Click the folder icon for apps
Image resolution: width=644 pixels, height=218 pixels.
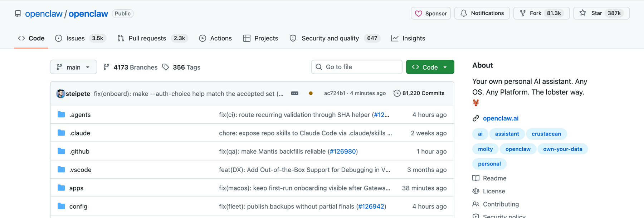(x=61, y=188)
